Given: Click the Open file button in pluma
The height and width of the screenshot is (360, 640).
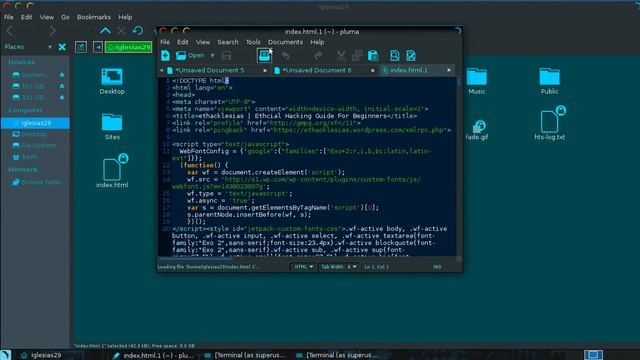Looking at the screenshot, I should point(190,56).
